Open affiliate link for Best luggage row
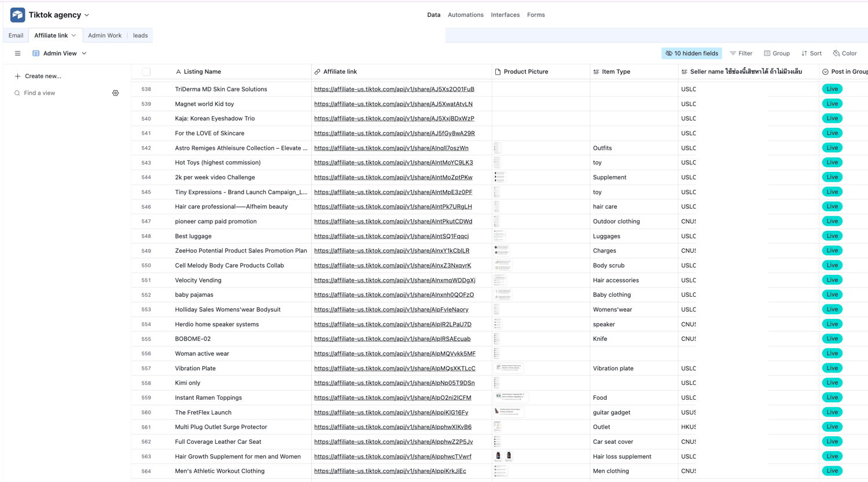The image size is (868, 482). [x=391, y=236]
